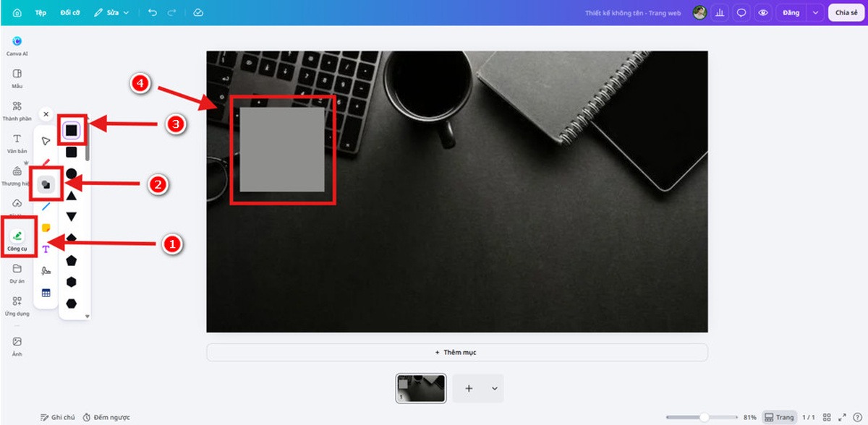This screenshot has height=425, width=868.
Task: Expand the Sửa mode dropdown
Action: tap(113, 13)
